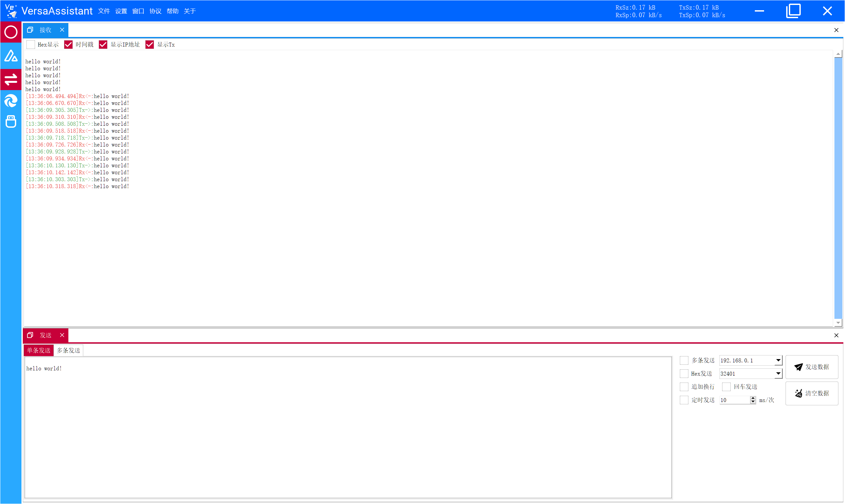The image size is (845, 504).
Task: Click the RxSp:0.07 kB/s status text
Action: click(x=639, y=15)
